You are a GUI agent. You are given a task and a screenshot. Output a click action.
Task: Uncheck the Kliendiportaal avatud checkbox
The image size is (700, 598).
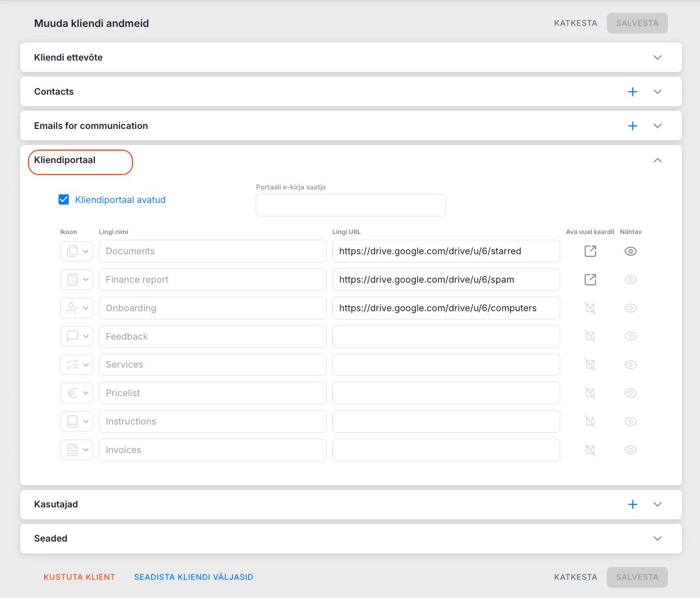(x=64, y=200)
